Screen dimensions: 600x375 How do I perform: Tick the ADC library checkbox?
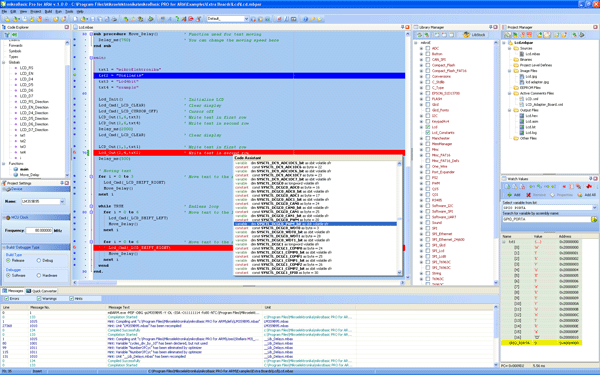click(x=428, y=49)
